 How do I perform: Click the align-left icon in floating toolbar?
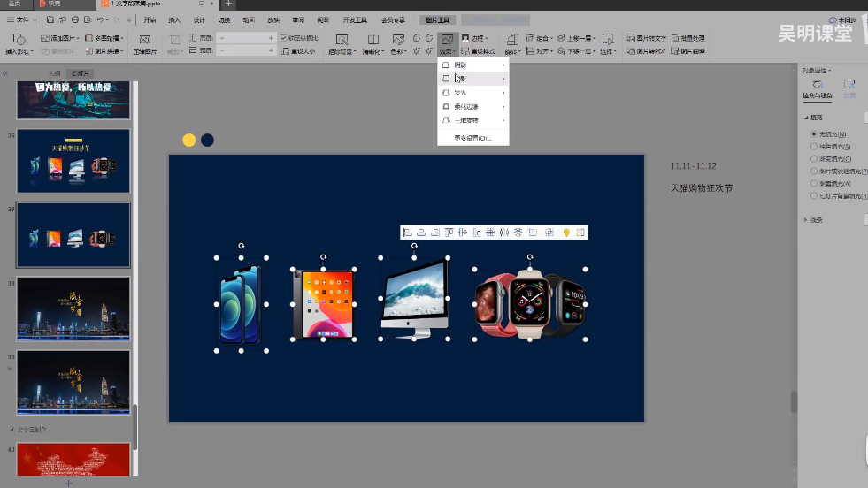tap(408, 233)
